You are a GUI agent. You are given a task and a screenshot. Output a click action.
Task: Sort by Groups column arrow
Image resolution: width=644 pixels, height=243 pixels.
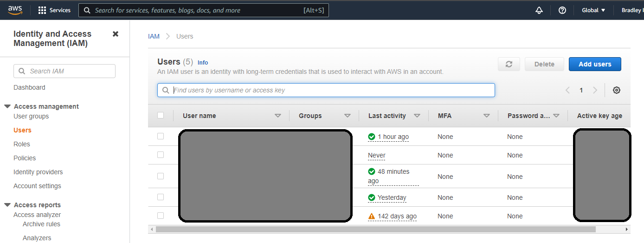click(348, 116)
